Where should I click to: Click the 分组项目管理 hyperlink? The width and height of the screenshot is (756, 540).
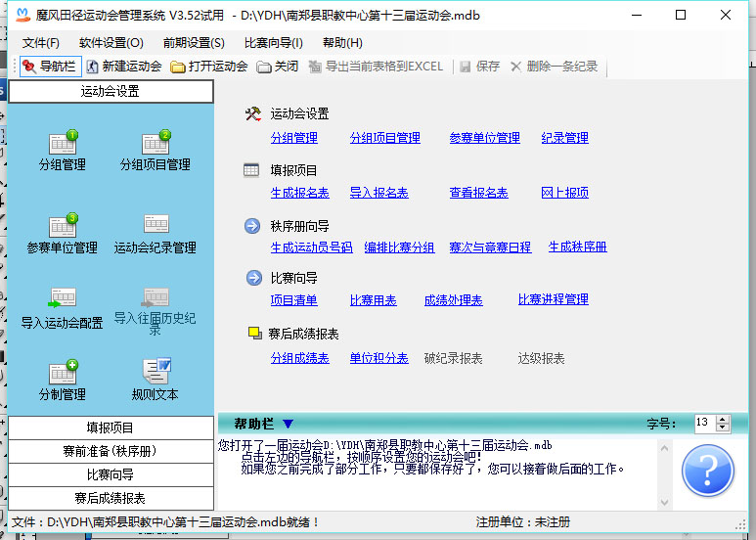(x=384, y=138)
